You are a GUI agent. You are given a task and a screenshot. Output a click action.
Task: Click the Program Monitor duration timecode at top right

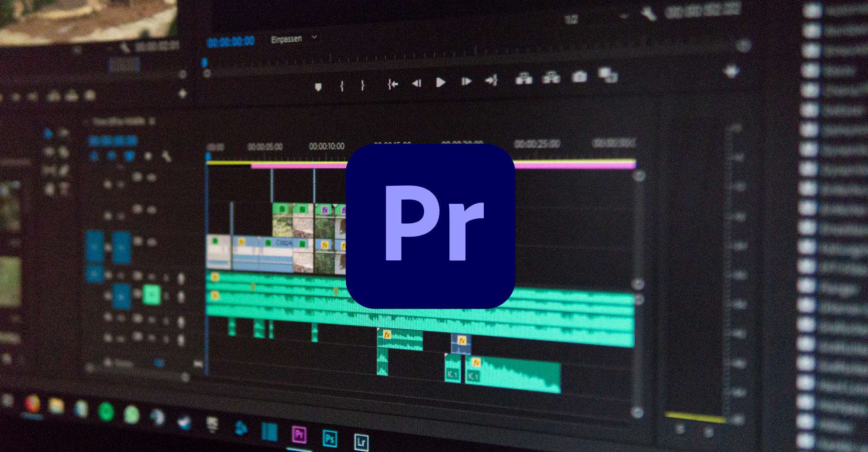(702, 10)
